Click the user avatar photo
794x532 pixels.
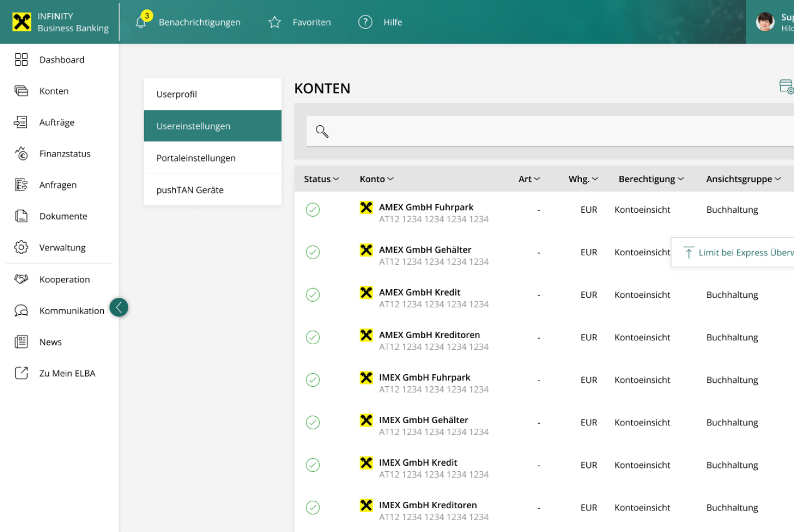coord(765,22)
